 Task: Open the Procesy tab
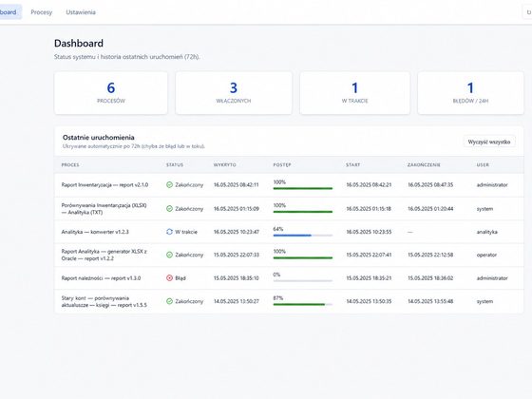[42, 12]
